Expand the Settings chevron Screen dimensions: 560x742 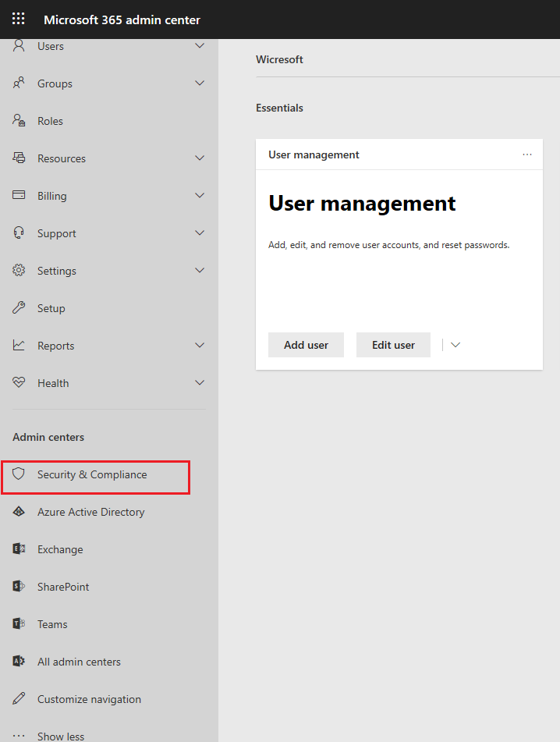tap(200, 270)
